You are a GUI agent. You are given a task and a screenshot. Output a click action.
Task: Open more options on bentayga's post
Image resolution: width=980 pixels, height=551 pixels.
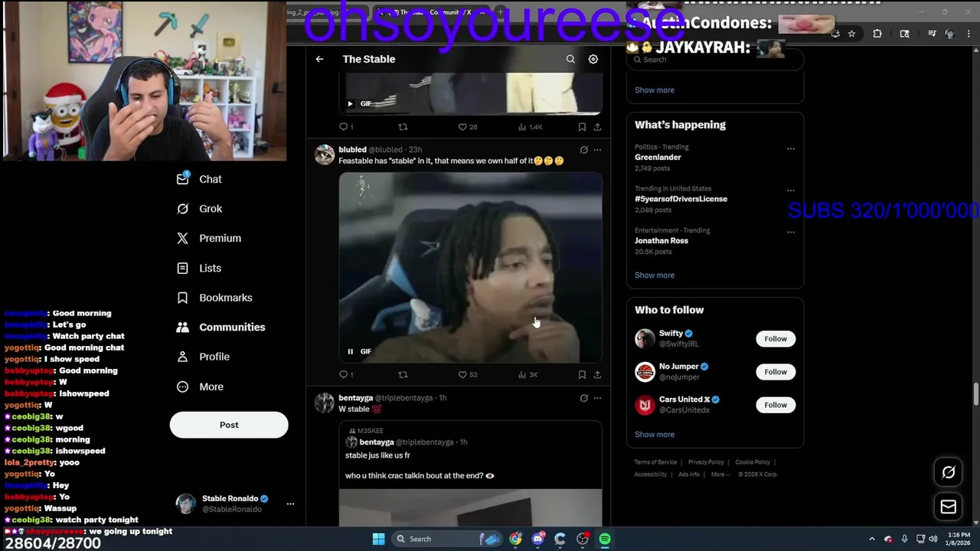597,398
